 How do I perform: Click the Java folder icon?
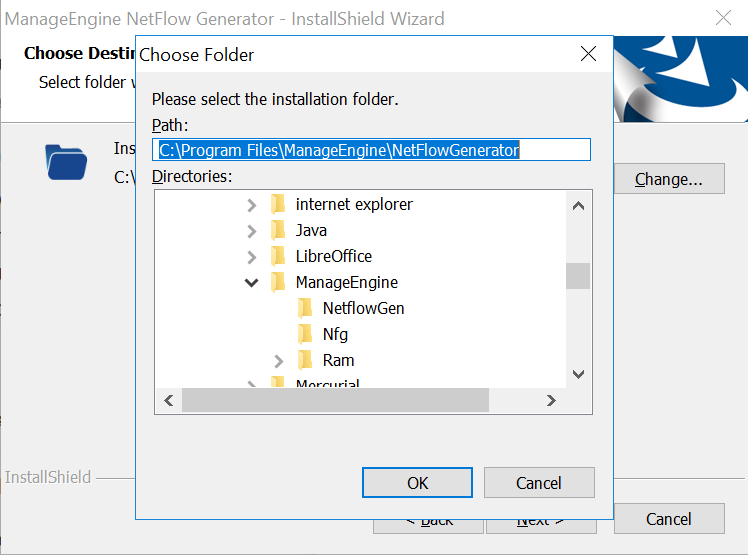pos(278,231)
